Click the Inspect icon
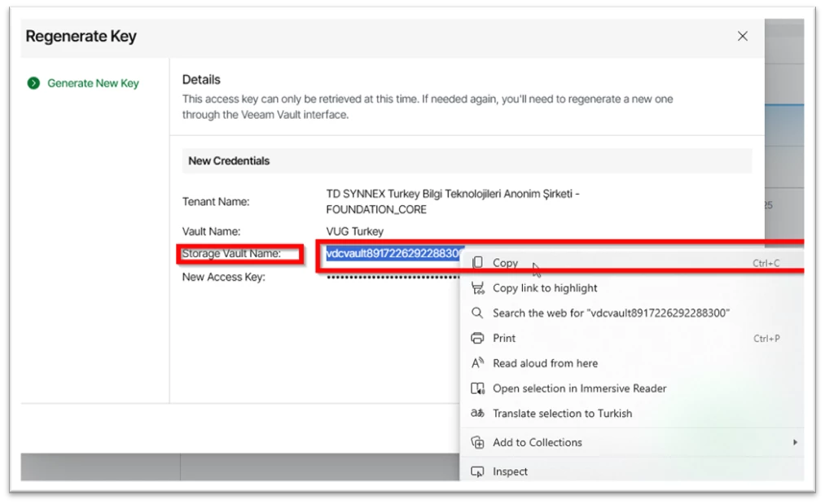825x504 pixels. 477,471
